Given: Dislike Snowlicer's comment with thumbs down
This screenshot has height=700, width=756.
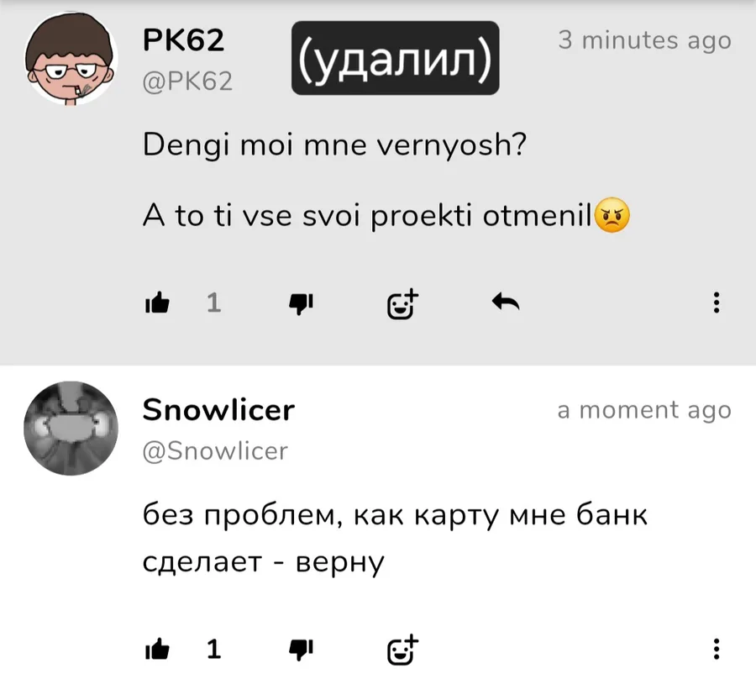Looking at the screenshot, I should pyautogui.click(x=301, y=650).
